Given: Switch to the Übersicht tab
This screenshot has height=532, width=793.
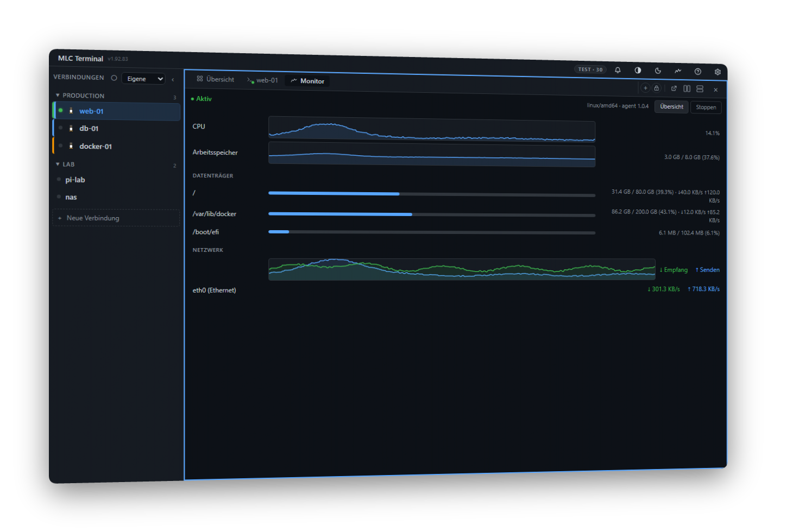Looking at the screenshot, I should point(216,79).
